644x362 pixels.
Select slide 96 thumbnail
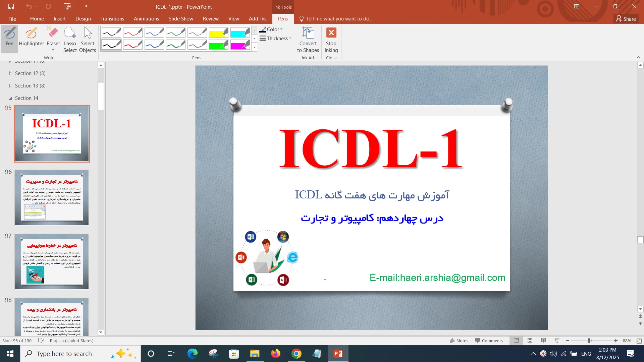pyautogui.click(x=52, y=198)
